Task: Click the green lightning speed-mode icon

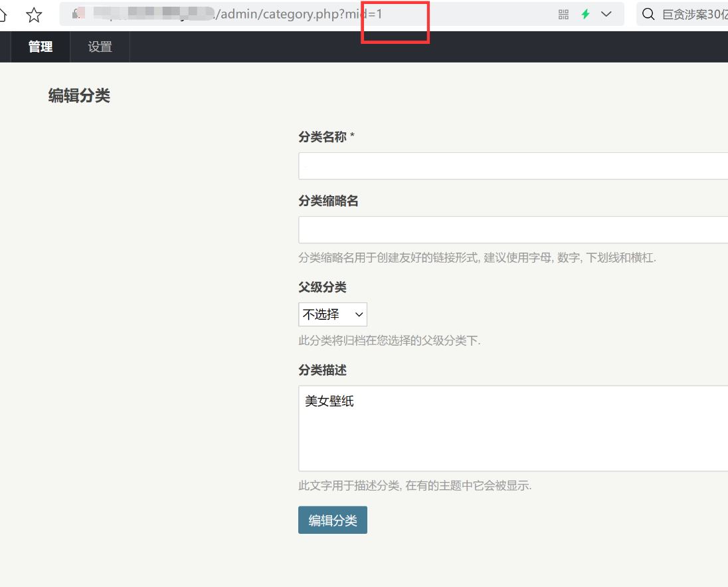Action: pyautogui.click(x=585, y=15)
